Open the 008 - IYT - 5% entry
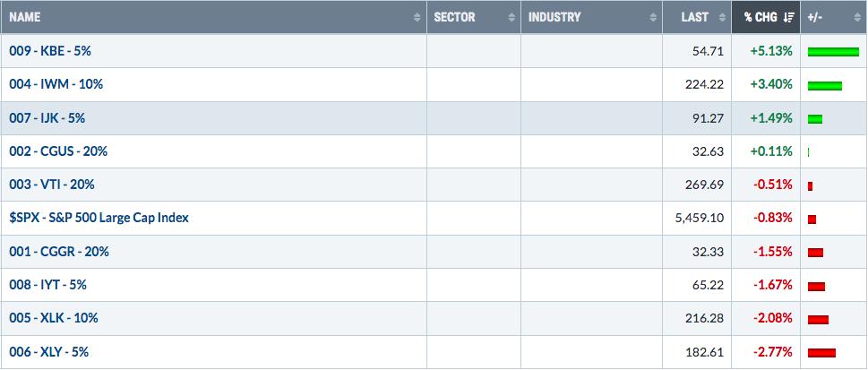 [x=47, y=285]
